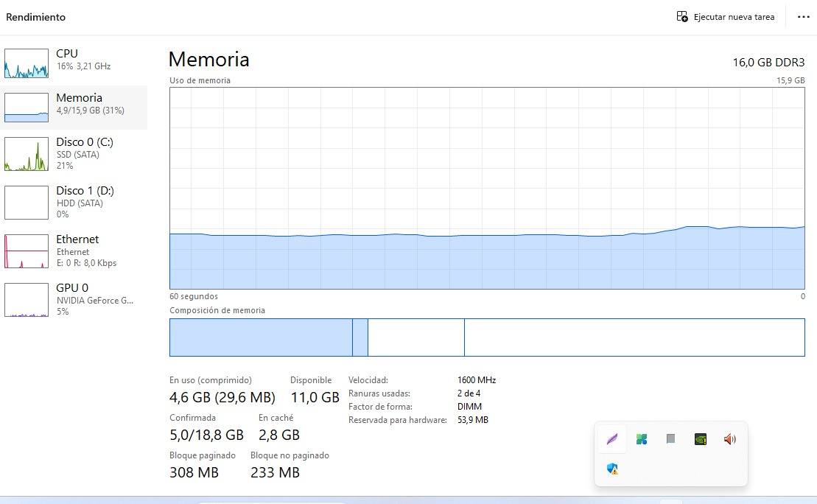Image resolution: width=817 pixels, height=504 pixels.
Task: Select the Memoria mini graph thumbnail
Action: [27, 108]
